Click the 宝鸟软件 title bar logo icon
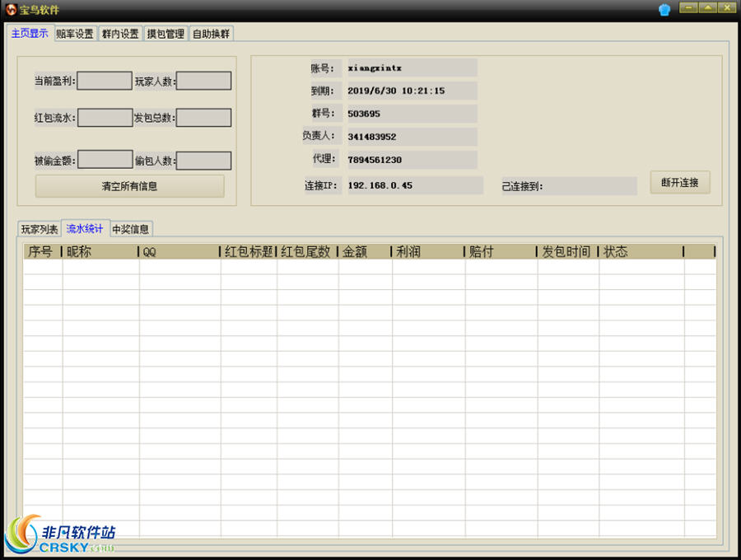Viewport: 741px width, 560px height. pyautogui.click(x=12, y=9)
